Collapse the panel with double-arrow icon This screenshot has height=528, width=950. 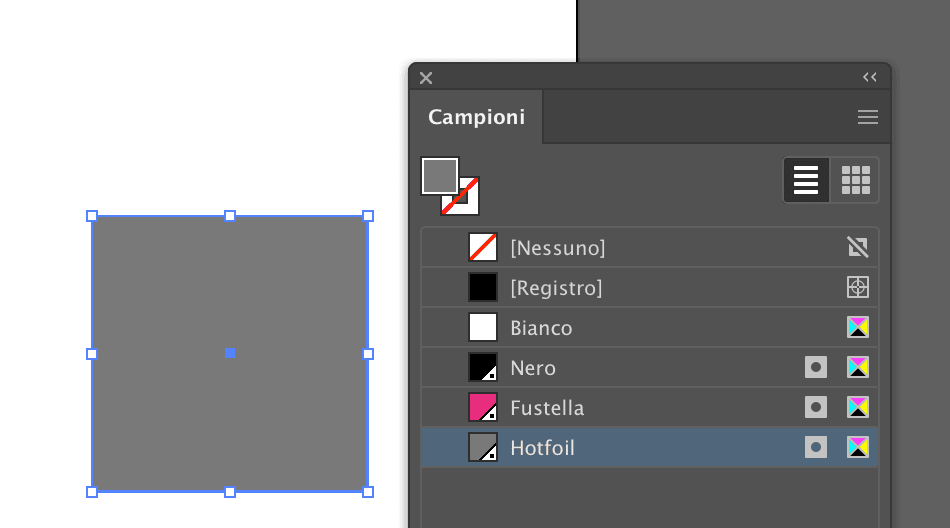pos(869,77)
